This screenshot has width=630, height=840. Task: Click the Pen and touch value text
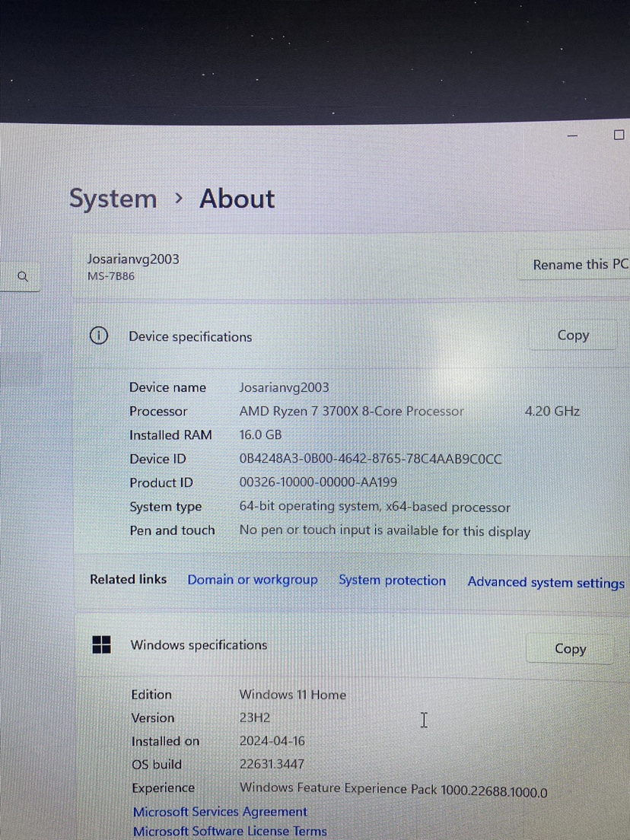tap(385, 531)
